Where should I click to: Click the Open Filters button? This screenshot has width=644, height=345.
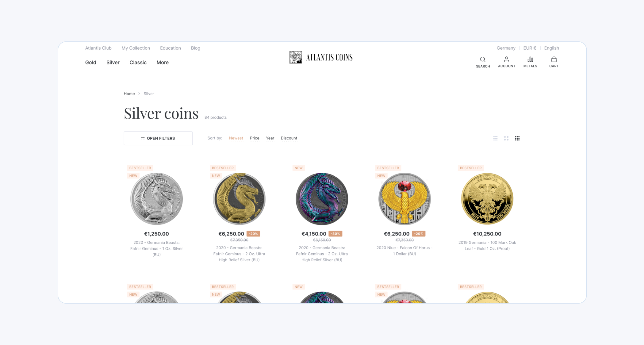tap(158, 138)
